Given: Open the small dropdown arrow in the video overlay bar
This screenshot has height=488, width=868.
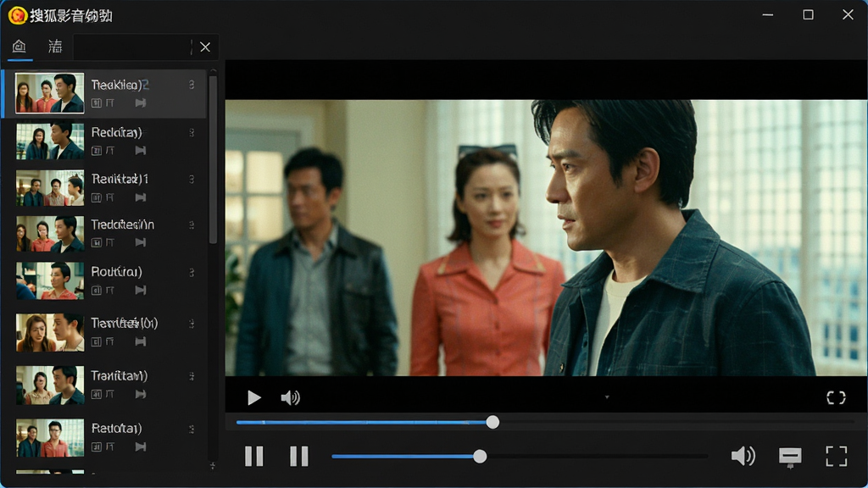Looking at the screenshot, I should 607,397.
